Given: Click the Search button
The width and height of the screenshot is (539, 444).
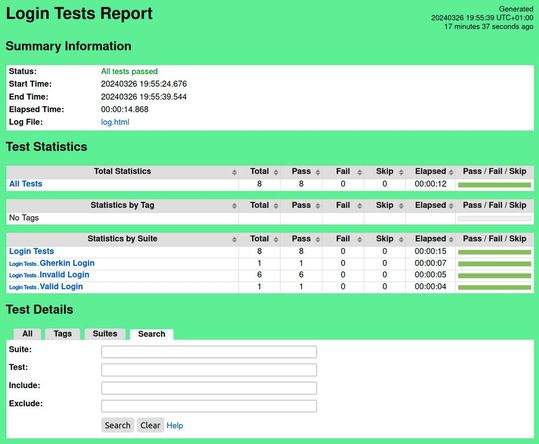Looking at the screenshot, I should point(118,425).
